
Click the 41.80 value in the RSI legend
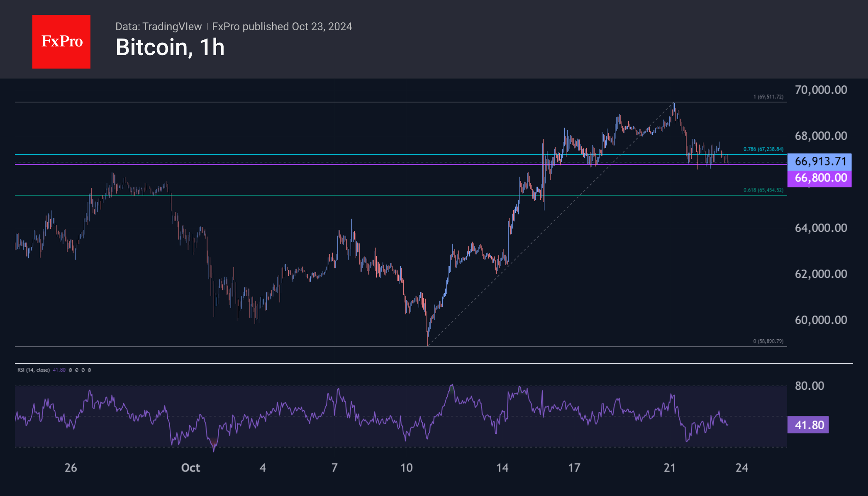pyautogui.click(x=59, y=370)
